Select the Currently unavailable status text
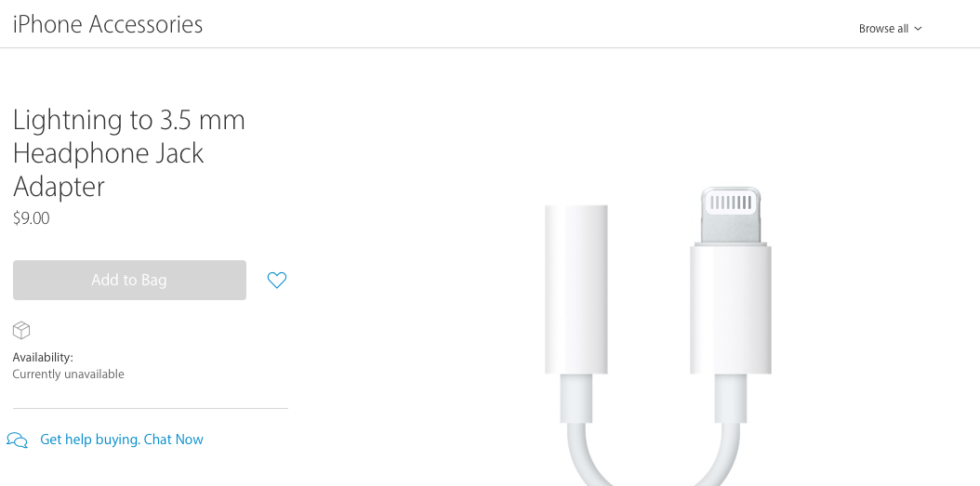Viewport: 980px width, 486px height. tap(68, 374)
